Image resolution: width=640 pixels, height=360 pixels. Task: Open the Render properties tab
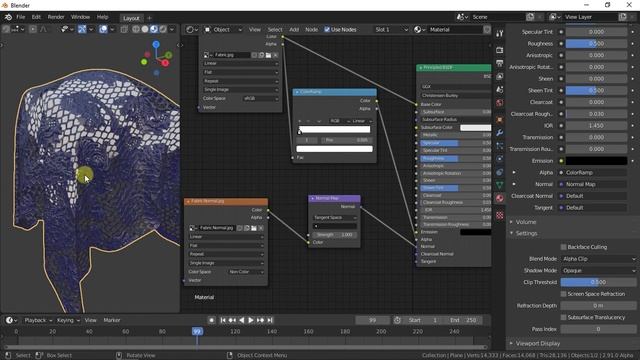500,50
